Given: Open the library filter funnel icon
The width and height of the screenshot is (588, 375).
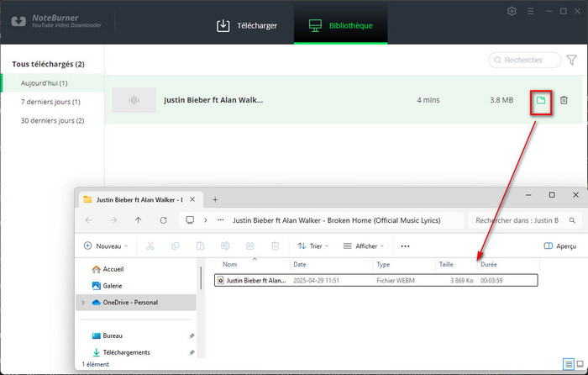Looking at the screenshot, I should click(571, 60).
